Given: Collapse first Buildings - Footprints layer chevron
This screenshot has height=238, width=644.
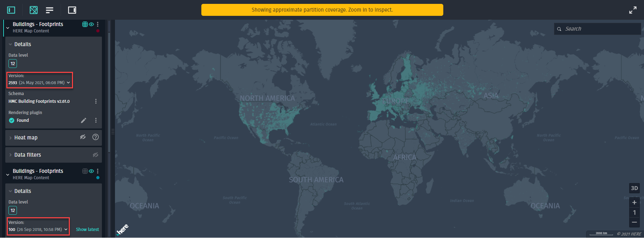Looking at the screenshot, I should (8, 27).
